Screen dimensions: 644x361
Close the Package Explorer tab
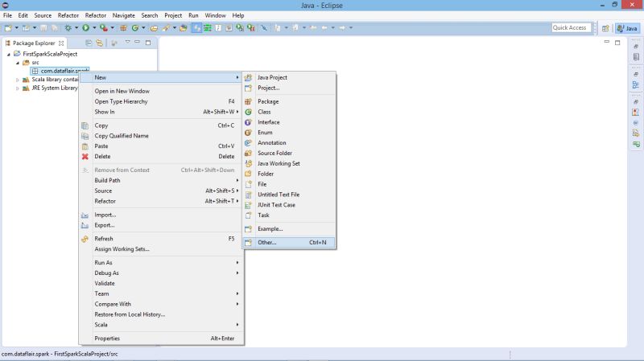click(x=61, y=43)
